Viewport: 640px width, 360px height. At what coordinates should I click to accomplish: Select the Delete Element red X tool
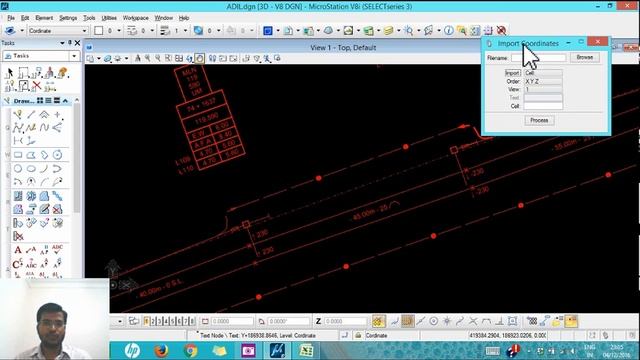(x=37, y=86)
